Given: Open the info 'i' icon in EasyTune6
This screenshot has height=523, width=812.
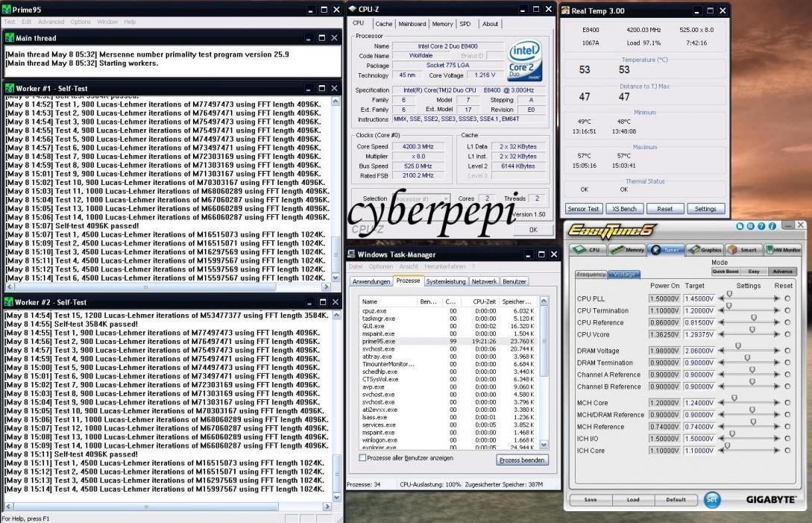Looking at the screenshot, I should point(772,226).
